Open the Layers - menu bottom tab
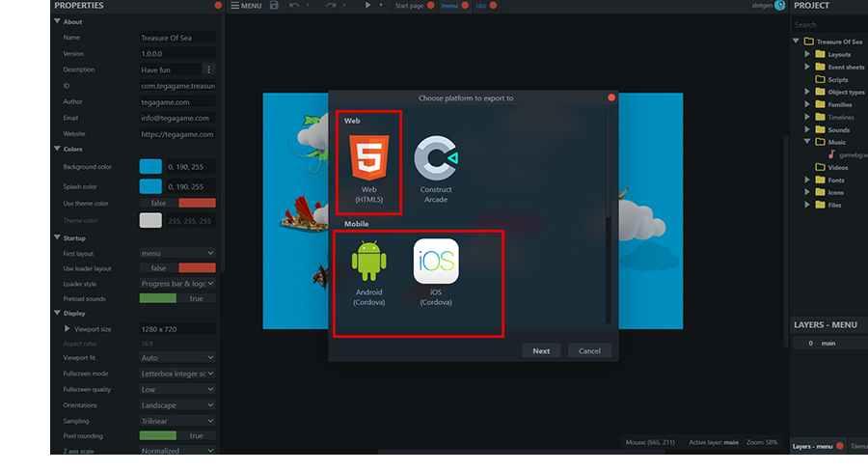 click(x=812, y=447)
